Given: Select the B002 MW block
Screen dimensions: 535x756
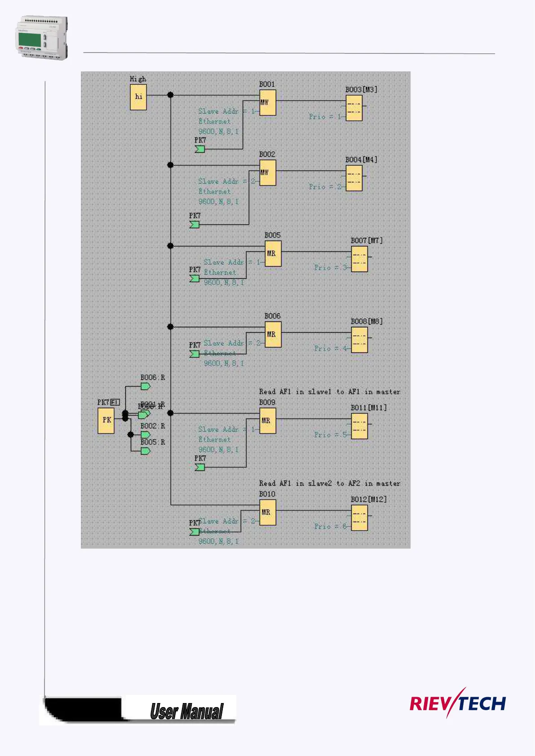Looking at the screenshot, I should click(268, 172).
